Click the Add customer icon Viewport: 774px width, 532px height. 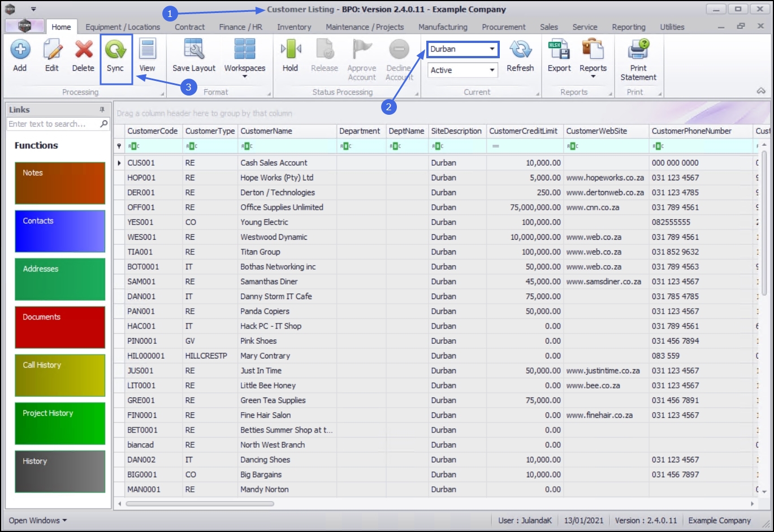pyautogui.click(x=20, y=50)
